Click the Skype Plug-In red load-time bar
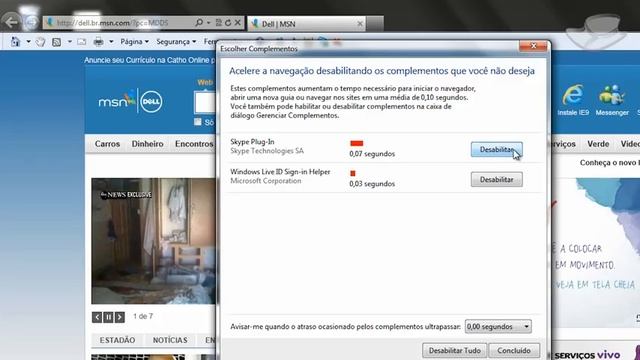Screen dimensions: 640x360 356,143
